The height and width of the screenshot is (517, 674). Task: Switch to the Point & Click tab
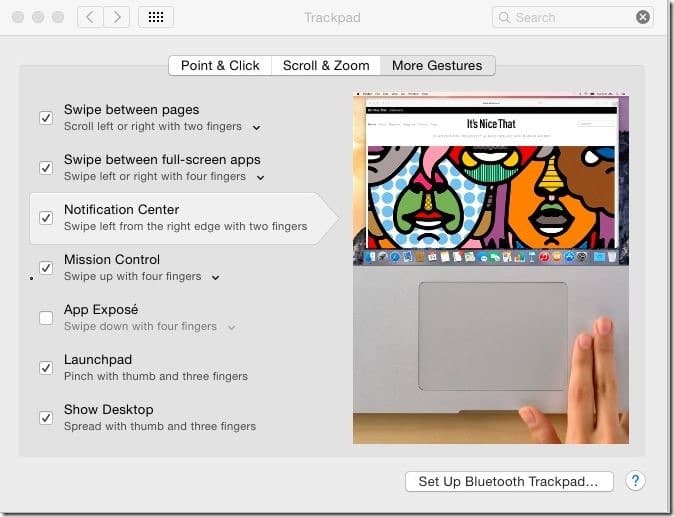pos(220,65)
